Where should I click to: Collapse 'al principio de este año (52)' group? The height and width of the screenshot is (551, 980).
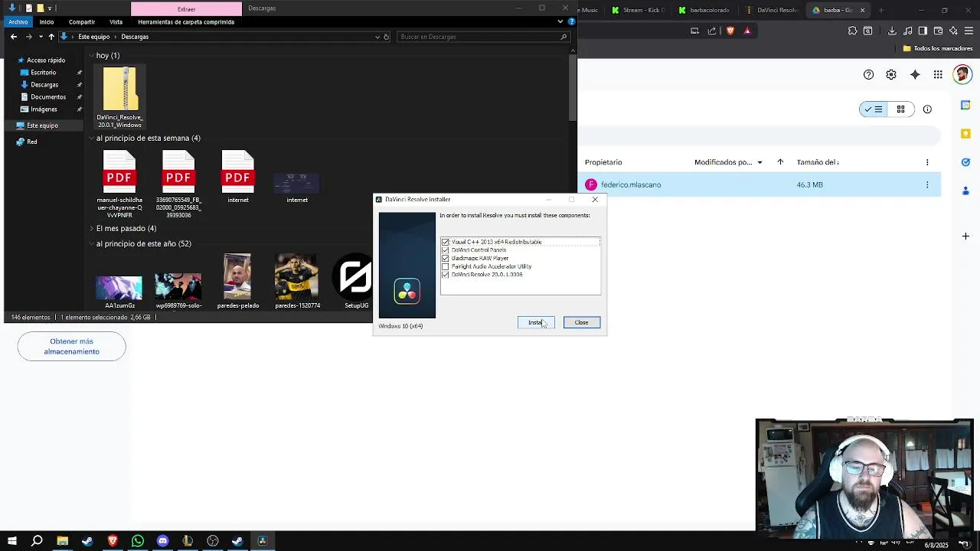pyautogui.click(x=91, y=244)
